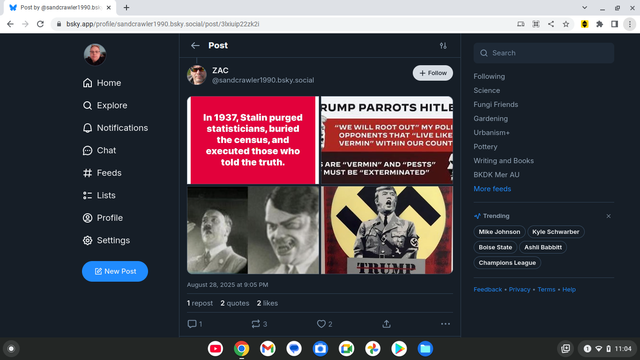Select the Boise State trending topic

(495, 247)
